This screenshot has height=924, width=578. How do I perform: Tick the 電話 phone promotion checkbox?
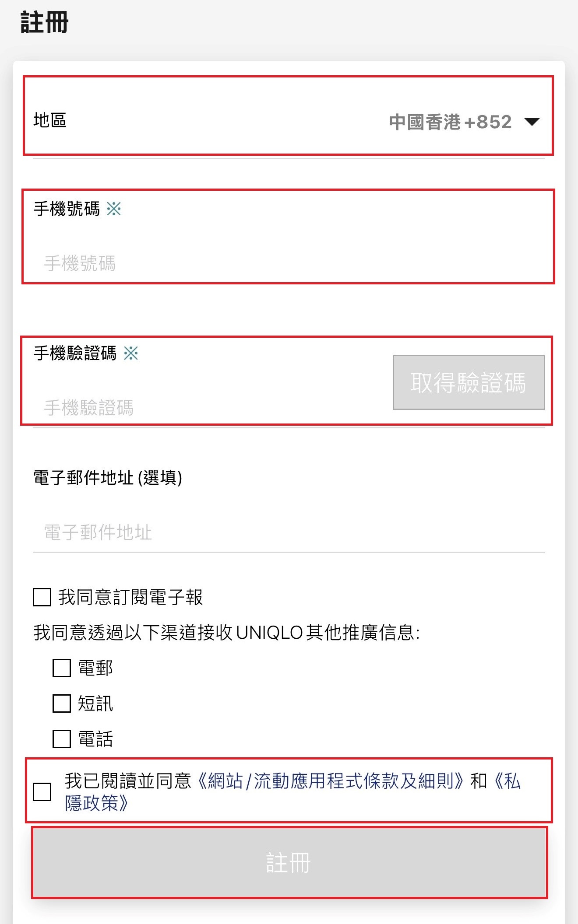tap(61, 739)
